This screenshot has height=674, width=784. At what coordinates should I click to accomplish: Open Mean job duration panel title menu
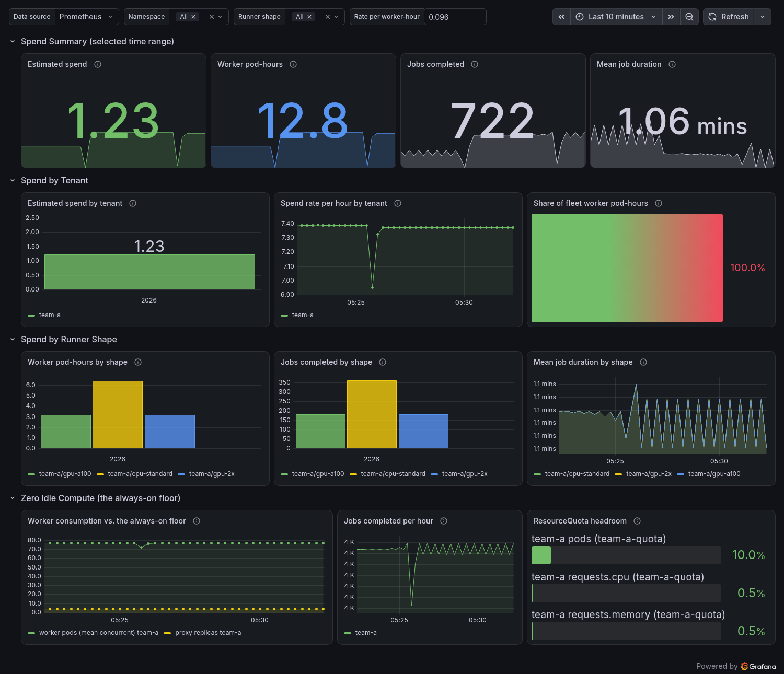pyautogui.click(x=629, y=64)
